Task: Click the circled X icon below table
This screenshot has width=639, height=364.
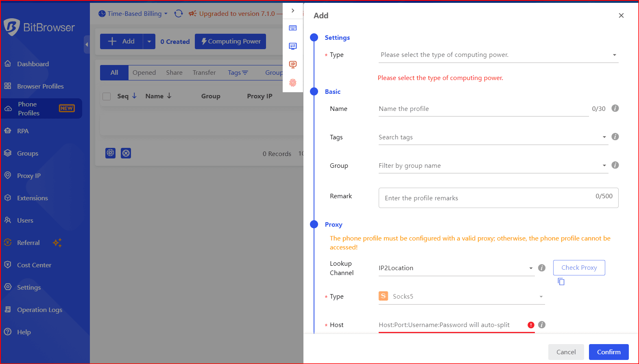Action: pyautogui.click(x=126, y=153)
